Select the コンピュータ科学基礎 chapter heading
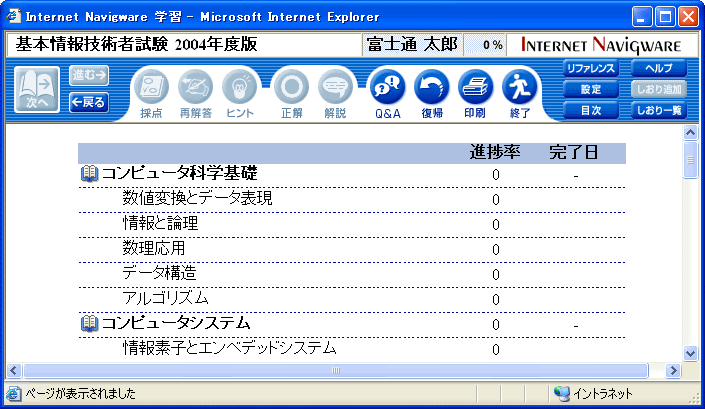Screen dimensions: 705x409 click(180, 173)
